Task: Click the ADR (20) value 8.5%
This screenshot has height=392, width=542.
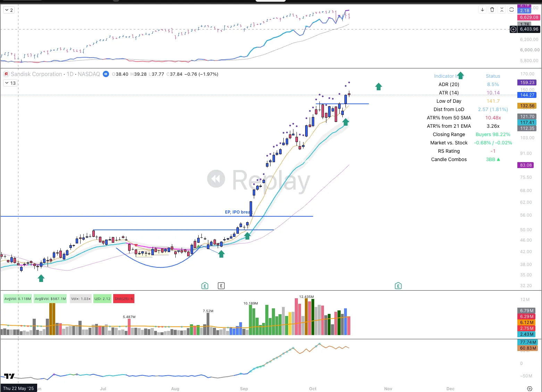Action: click(493, 84)
